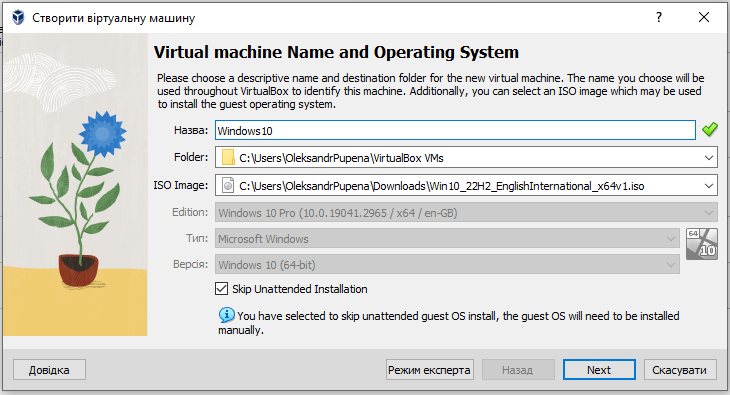Switch to Режим експерта
Screen dimensions: 730x395
pyautogui.click(x=429, y=370)
